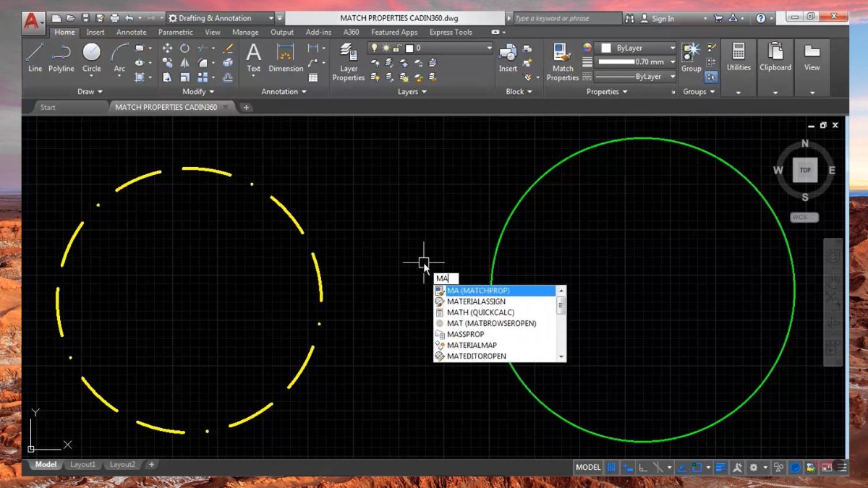Open the Utilities panel

(739, 67)
